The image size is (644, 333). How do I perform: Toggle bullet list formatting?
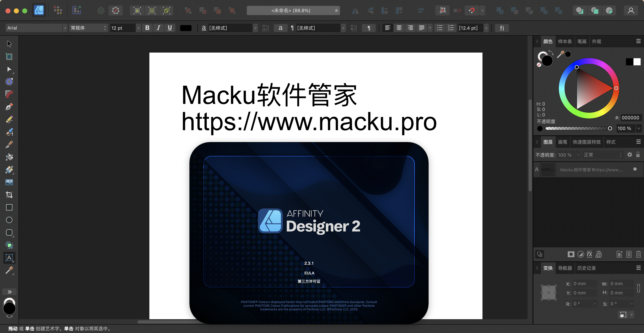(x=440, y=28)
